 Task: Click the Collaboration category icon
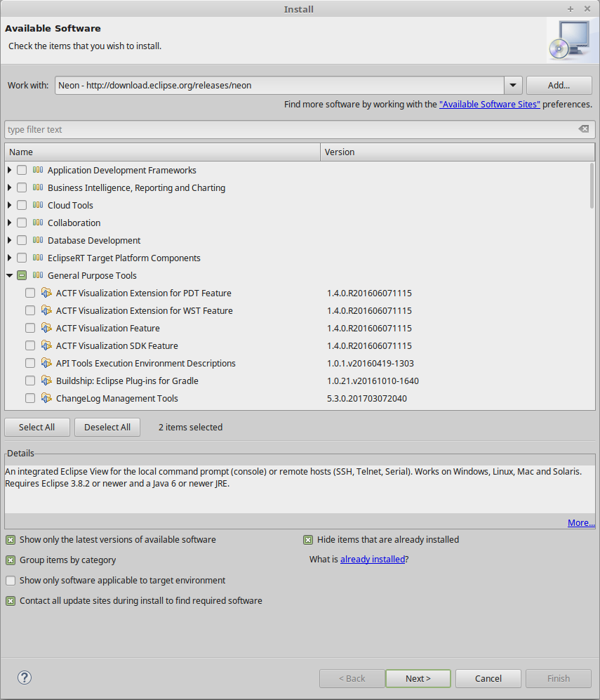(x=38, y=223)
